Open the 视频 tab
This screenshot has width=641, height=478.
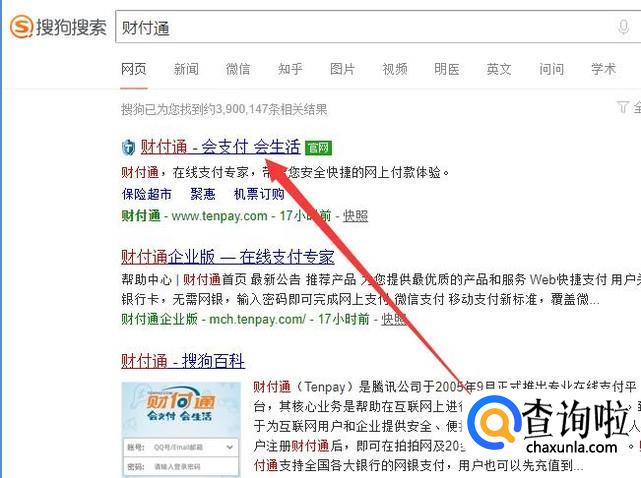(x=394, y=69)
